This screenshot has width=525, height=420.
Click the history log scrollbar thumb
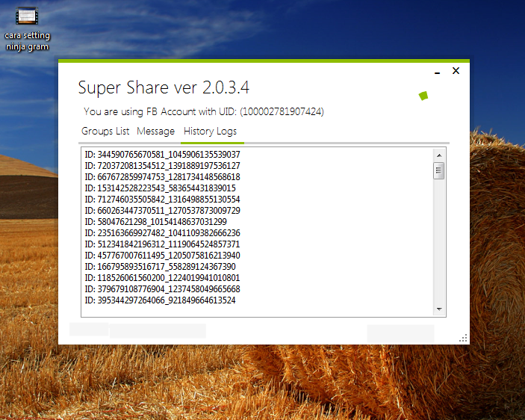coord(438,171)
